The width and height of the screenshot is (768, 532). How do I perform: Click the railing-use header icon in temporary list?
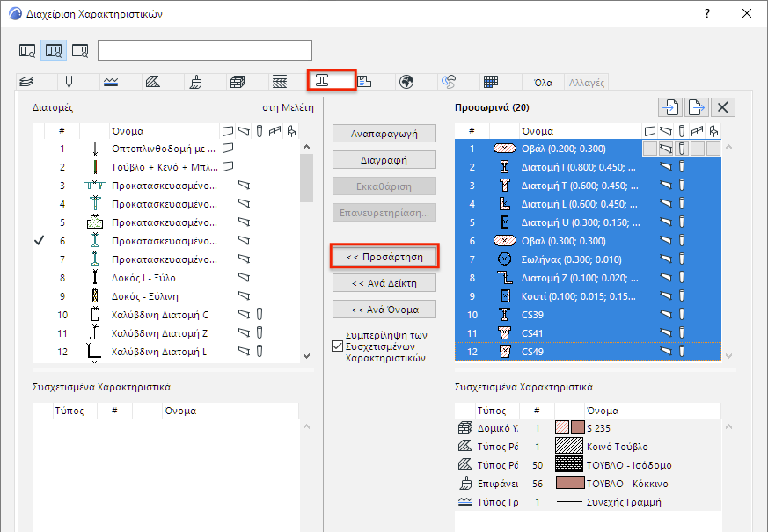698,131
